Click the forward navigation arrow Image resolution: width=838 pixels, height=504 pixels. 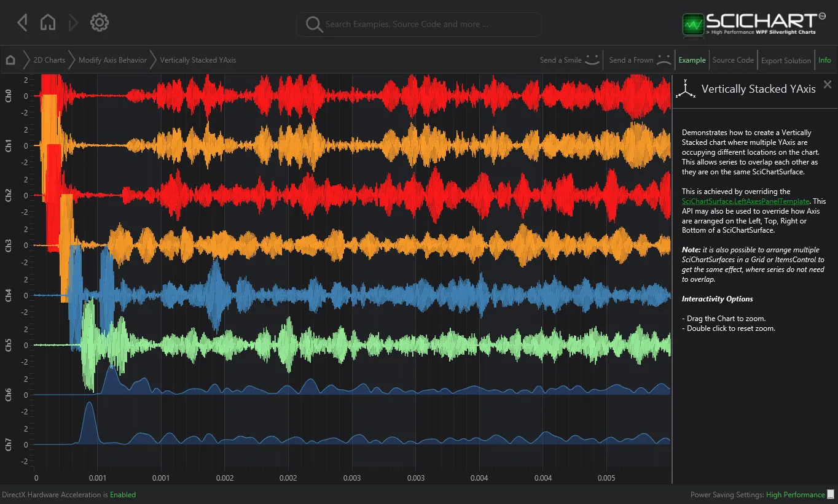coord(73,23)
